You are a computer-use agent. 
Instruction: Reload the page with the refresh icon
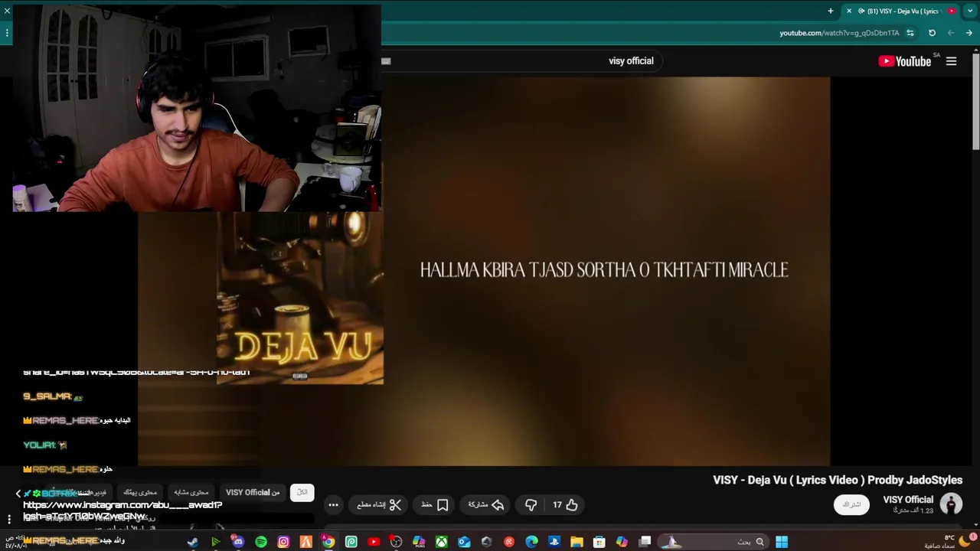pos(932,33)
